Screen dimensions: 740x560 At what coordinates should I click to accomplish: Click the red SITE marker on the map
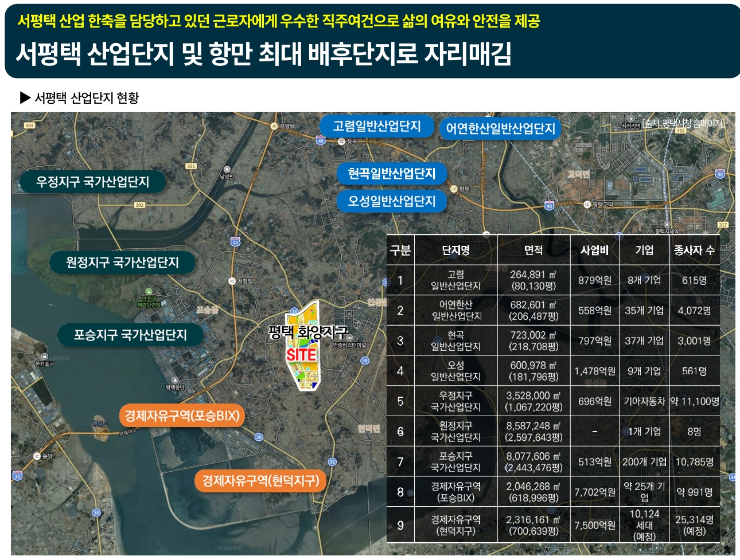pos(301,354)
